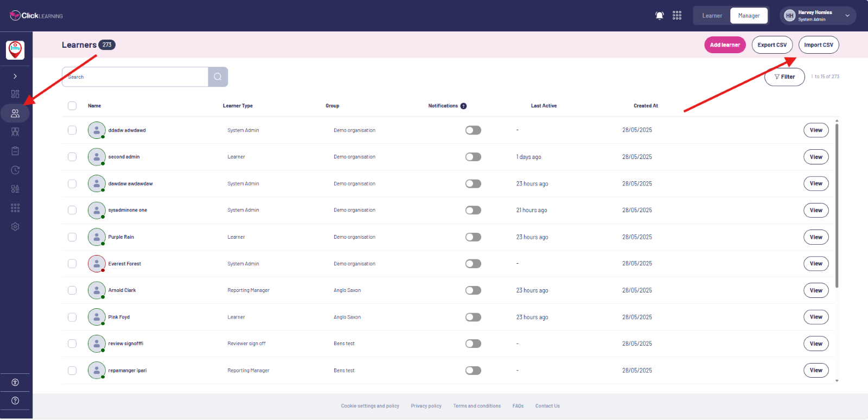This screenshot has height=420, width=868.
Task: Toggle notifications for second admin
Action: 473,157
